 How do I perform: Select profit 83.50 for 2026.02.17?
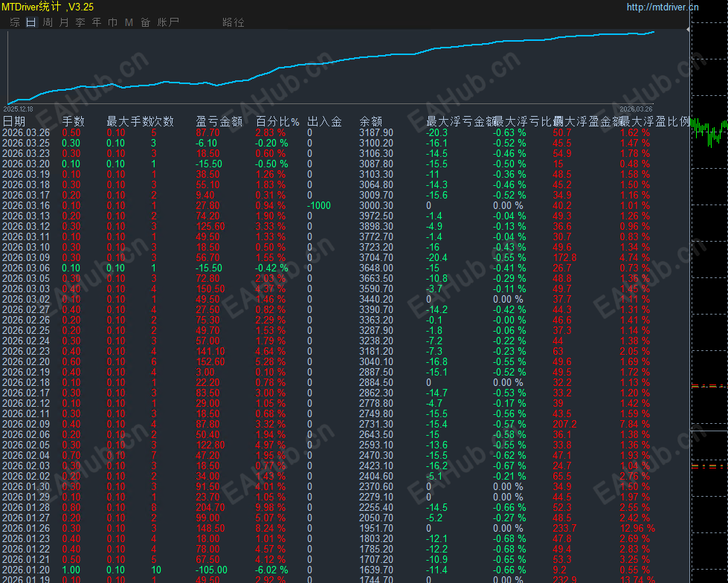click(207, 393)
